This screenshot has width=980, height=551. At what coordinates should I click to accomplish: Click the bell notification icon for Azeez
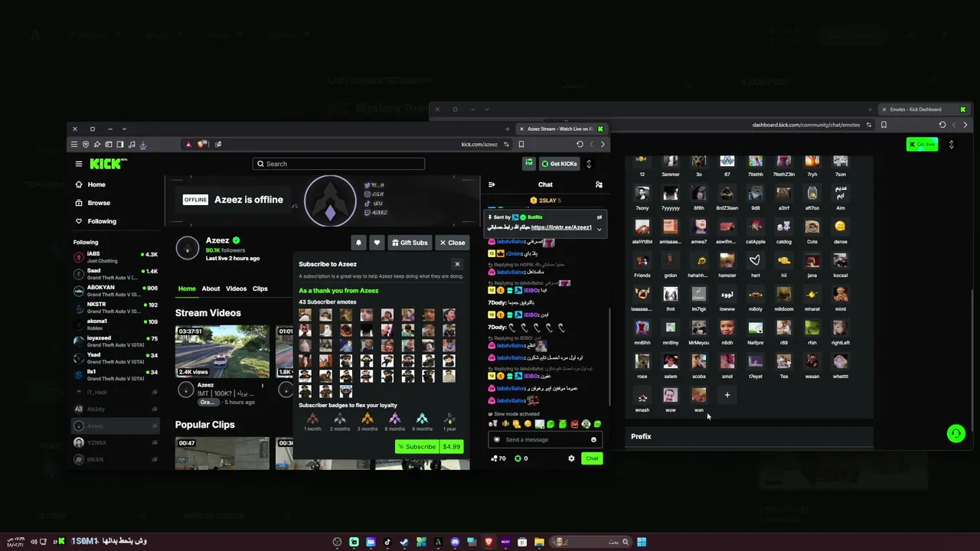[x=358, y=243]
